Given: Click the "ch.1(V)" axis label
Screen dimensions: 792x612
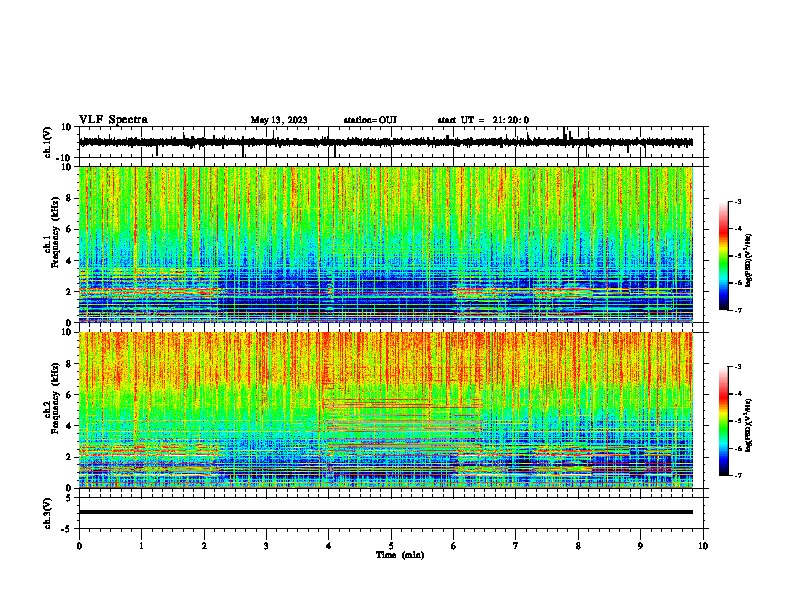Looking at the screenshot, I should (x=47, y=142).
